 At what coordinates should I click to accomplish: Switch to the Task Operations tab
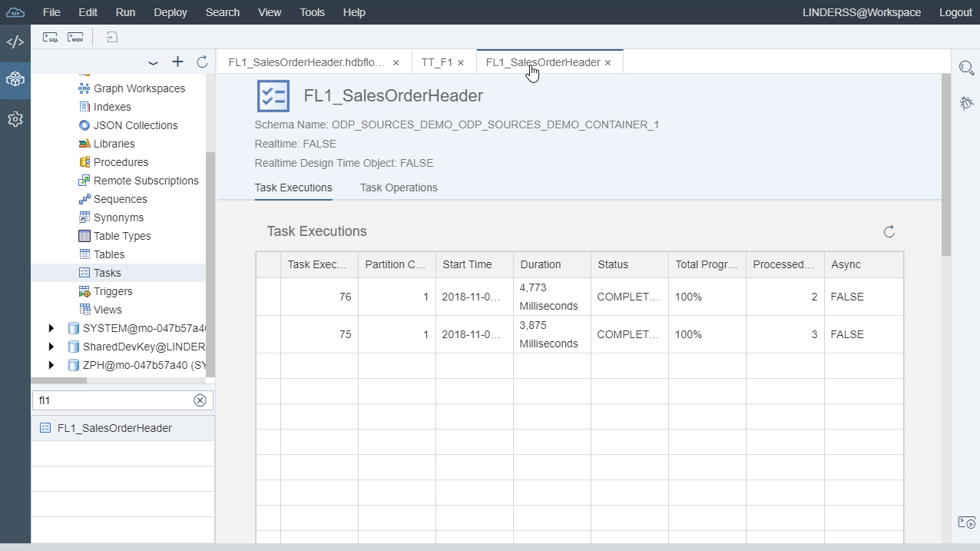click(x=399, y=188)
